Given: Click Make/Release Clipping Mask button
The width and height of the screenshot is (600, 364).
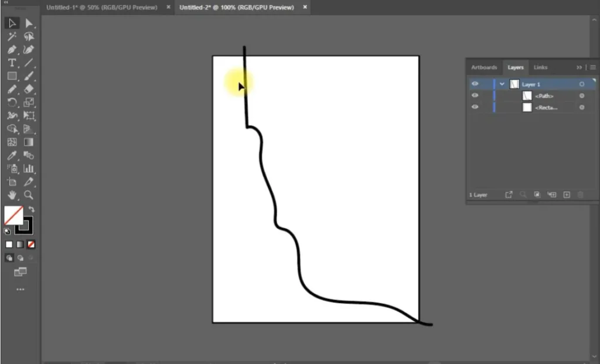Looking at the screenshot, I should tap(537, 195).
